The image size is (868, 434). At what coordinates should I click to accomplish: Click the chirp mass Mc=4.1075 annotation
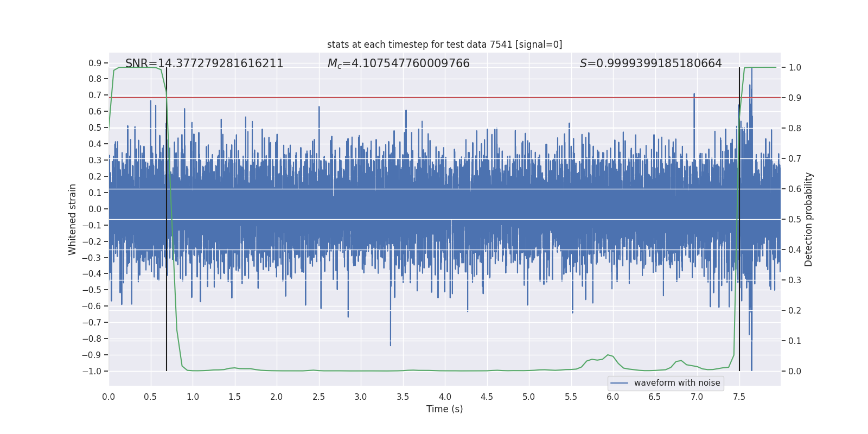(398, 63)
